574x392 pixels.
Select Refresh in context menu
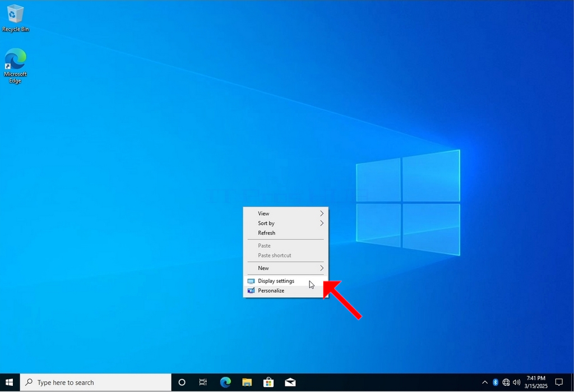tap(285, 233)
